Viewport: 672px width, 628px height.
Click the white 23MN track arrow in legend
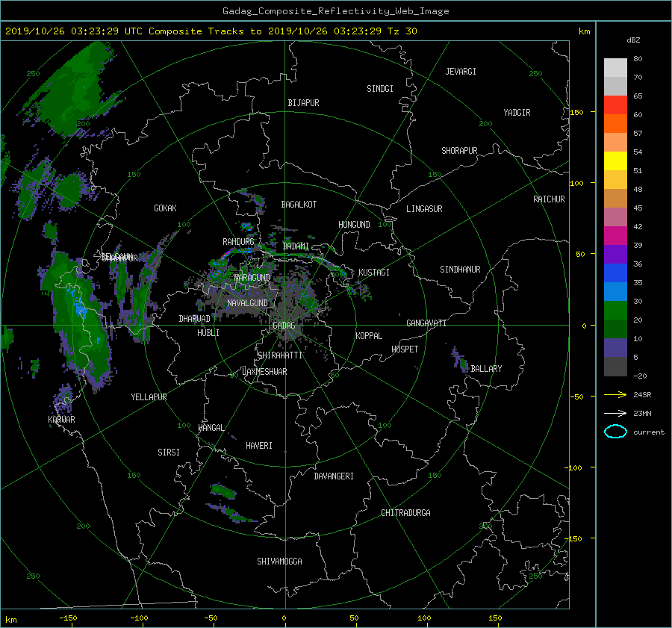point(615,413)
